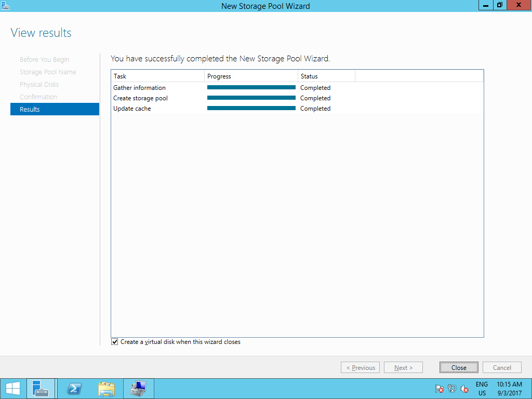Select the Confirmation step in the sidebar
Image resolution: width=532 pixels, height=399 pixels.
click(x=38, y=97)
